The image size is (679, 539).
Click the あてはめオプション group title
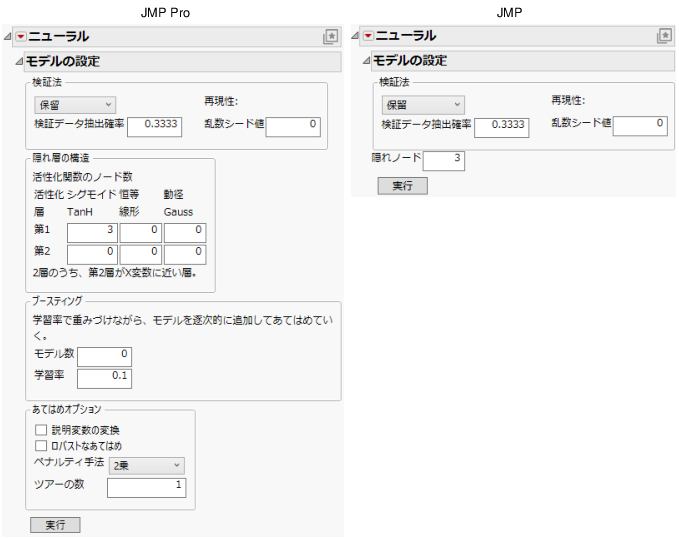pos(67,409)
